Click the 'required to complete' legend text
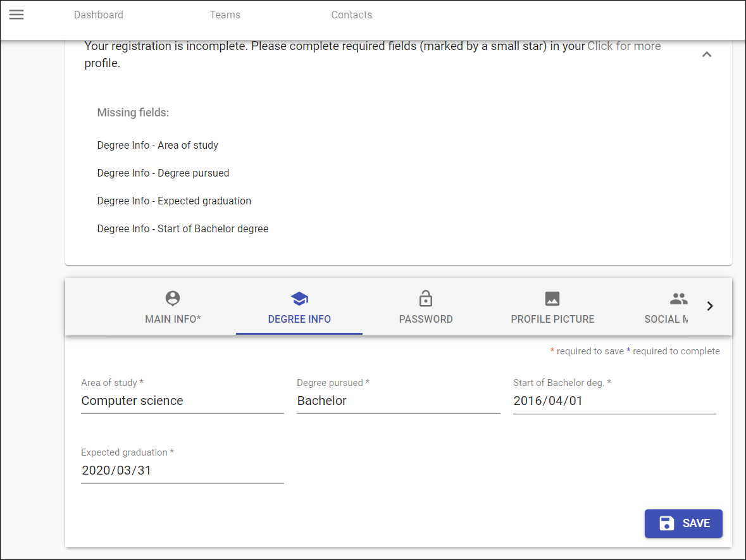This screenshot has height=560, width=746. click(x=676, y=351)
